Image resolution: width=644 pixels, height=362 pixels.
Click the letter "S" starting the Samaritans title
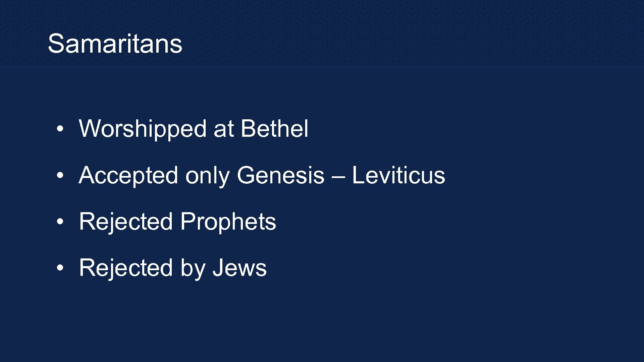[x=56, y=44]
